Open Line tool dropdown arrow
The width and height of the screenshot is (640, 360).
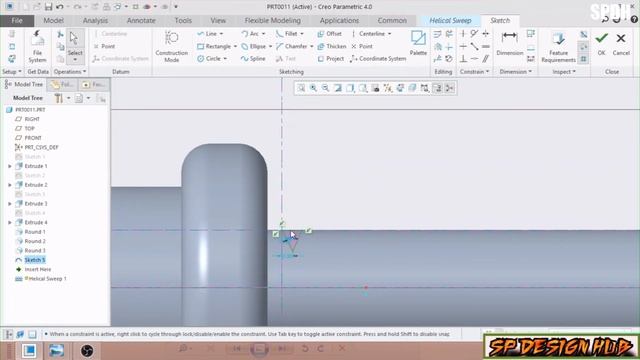point(222,33)
